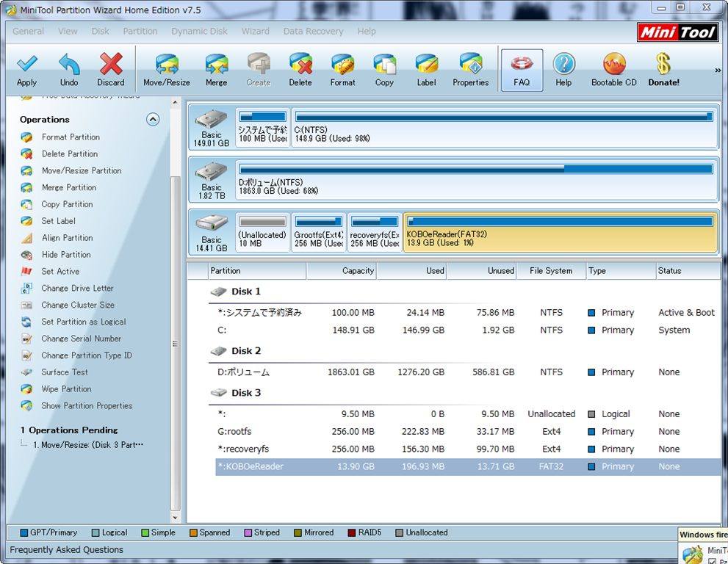Select C:(NTFS) block in disk map

(x=505, y=128)
